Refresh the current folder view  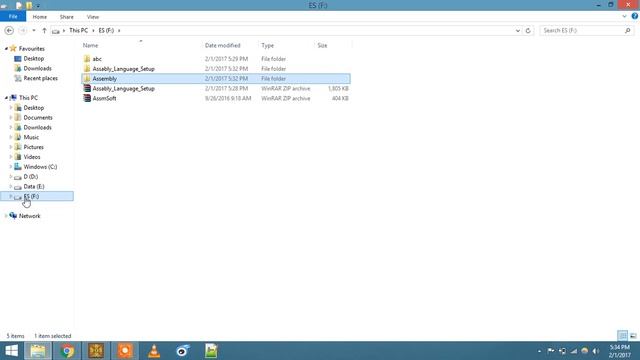pos(528,31)
